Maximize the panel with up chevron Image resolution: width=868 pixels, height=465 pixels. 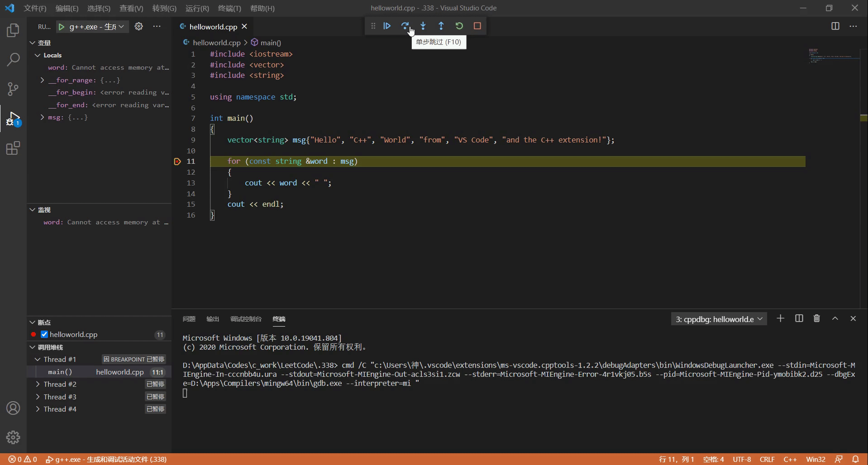click(835, 318)
